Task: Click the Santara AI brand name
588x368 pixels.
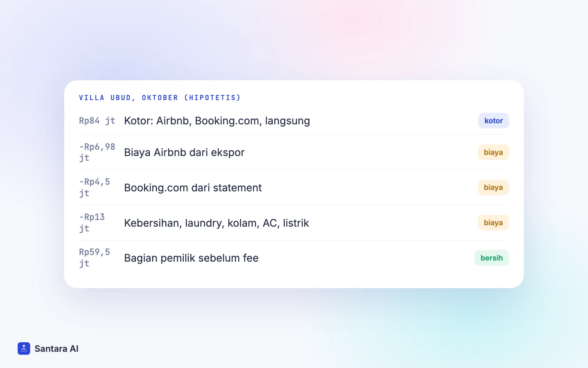Action: pos(57,348)
